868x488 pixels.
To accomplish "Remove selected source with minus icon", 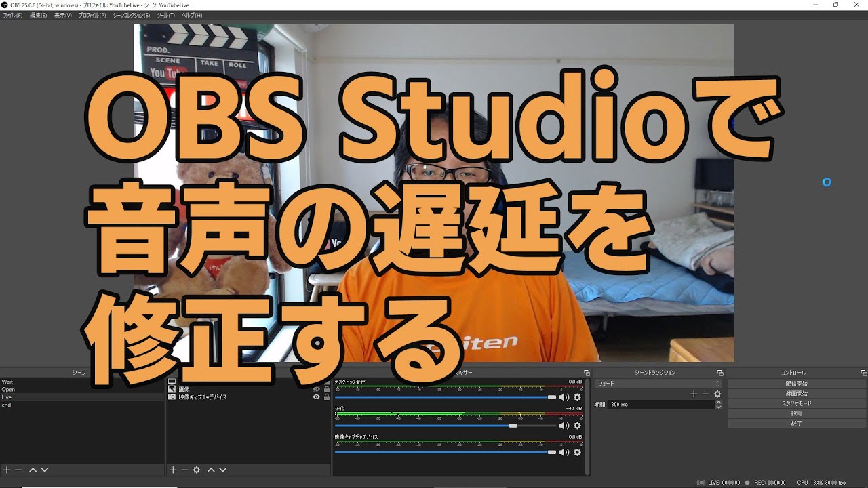I will (184, 470).
